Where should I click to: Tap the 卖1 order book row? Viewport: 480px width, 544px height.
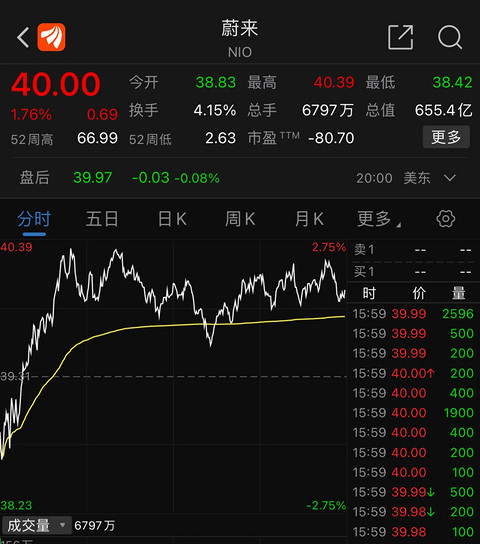tap(413, 250)
